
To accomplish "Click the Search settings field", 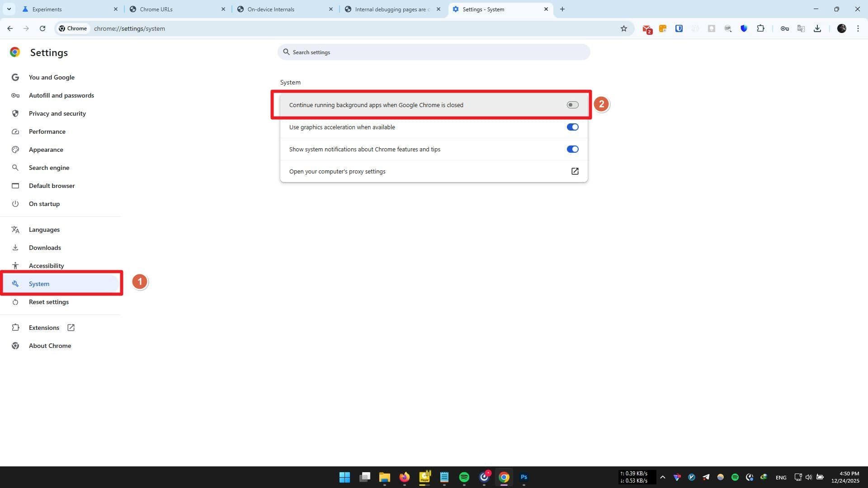I will tap(433, 52).
